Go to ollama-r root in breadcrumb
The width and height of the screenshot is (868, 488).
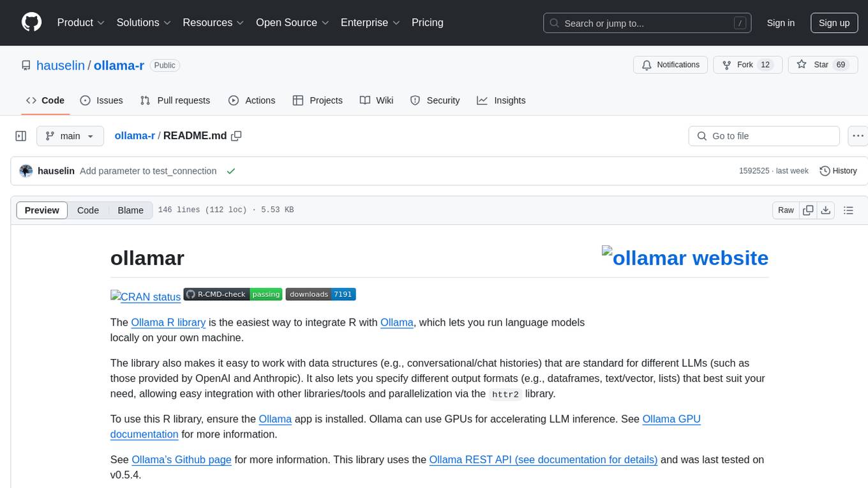coord(135,136)
